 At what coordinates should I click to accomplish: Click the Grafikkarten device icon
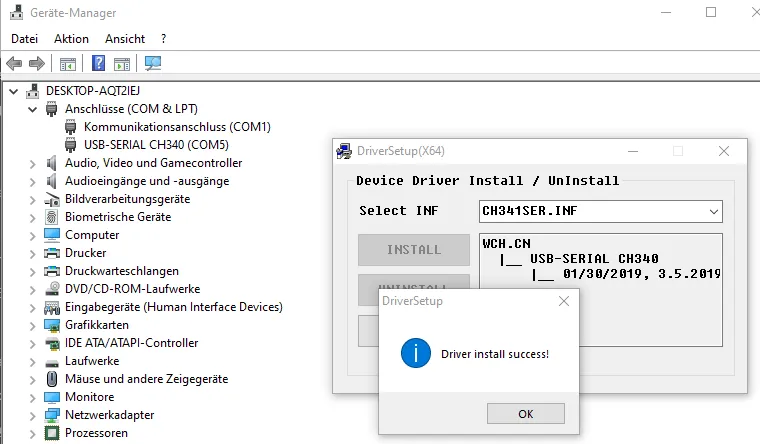point(52,325)
